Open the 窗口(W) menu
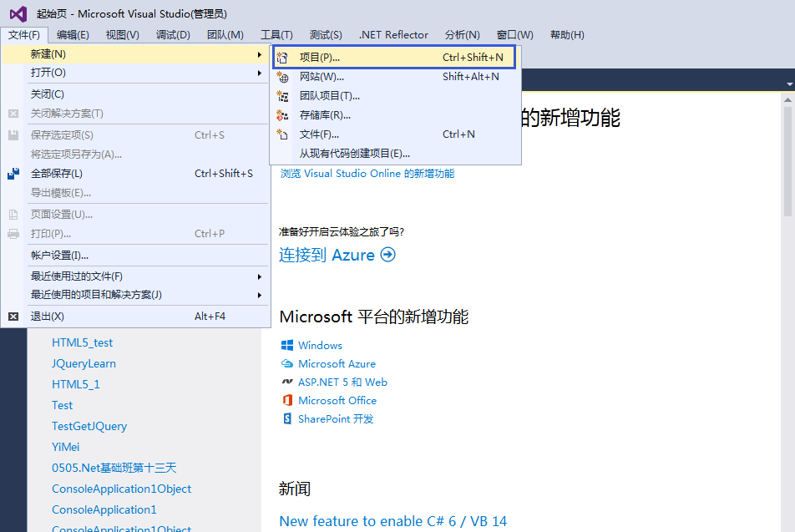 [x=514, y=35]
